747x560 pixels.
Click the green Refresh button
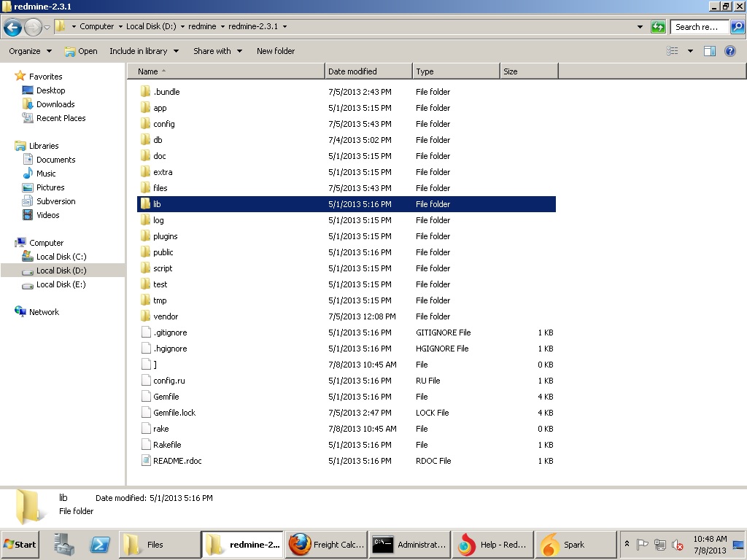658,27
